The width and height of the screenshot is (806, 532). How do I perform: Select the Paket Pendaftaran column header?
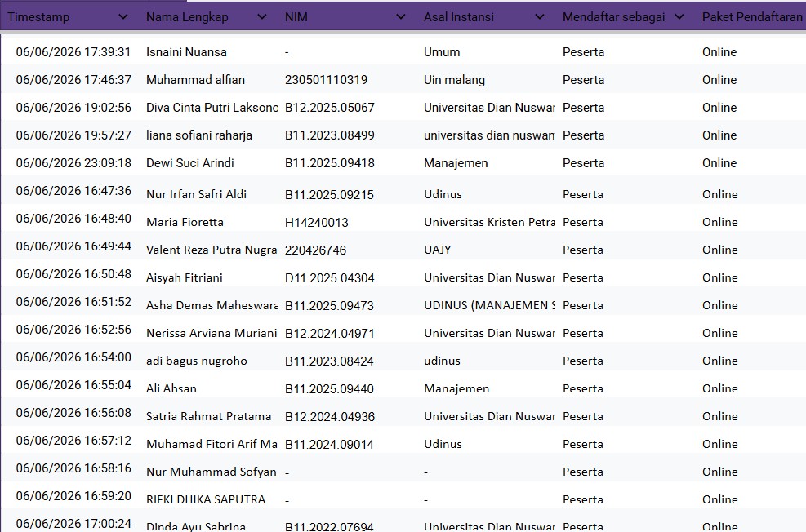[752, 17]
